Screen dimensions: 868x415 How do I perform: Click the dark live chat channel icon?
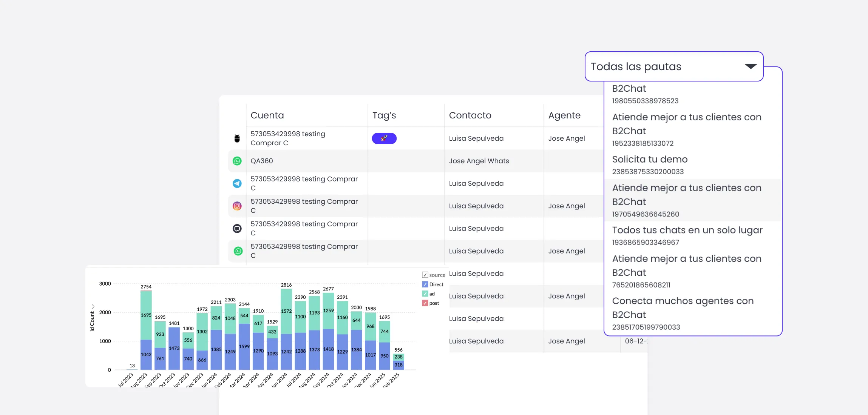pos(237,228)
